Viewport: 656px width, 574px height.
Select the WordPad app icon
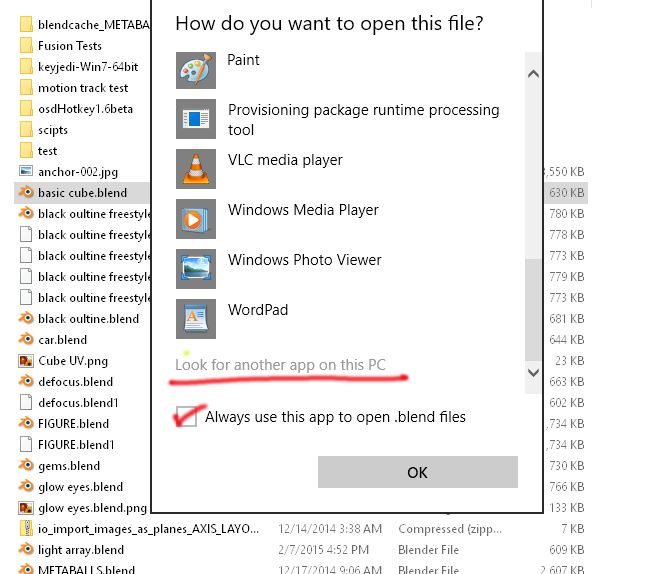(196, 319)
